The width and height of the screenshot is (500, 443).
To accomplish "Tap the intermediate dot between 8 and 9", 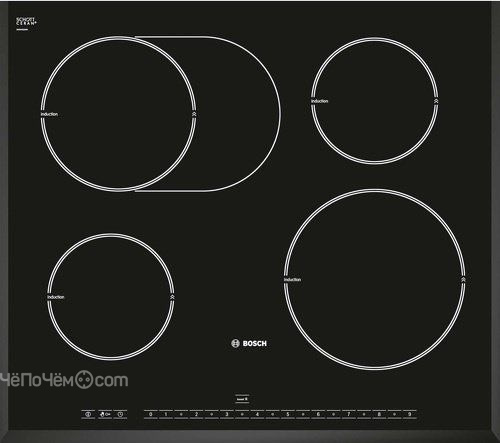I will 394,414.
